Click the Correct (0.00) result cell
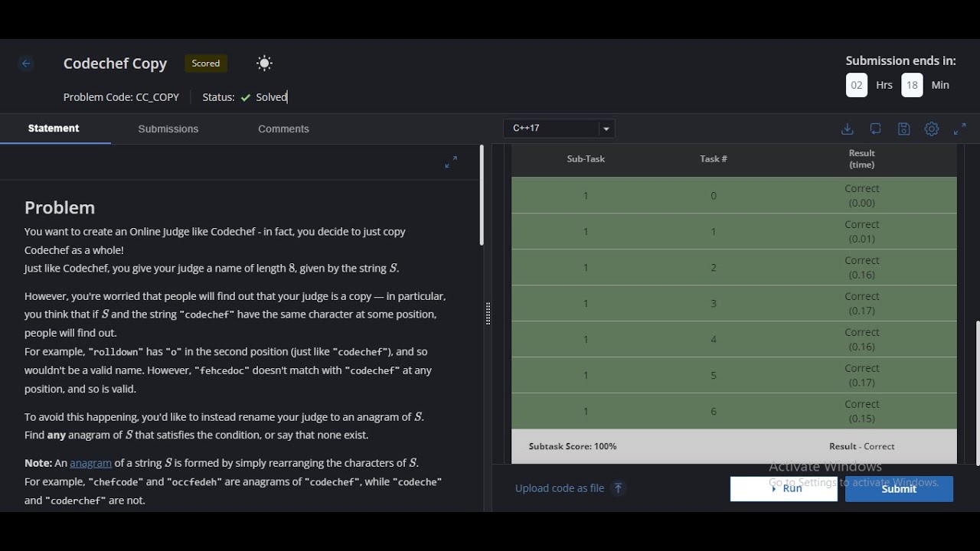980x551 pixels. coord(862,195)
